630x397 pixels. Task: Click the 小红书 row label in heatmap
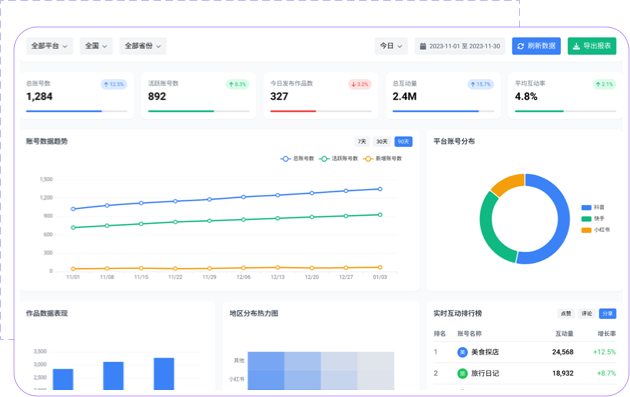237,379
